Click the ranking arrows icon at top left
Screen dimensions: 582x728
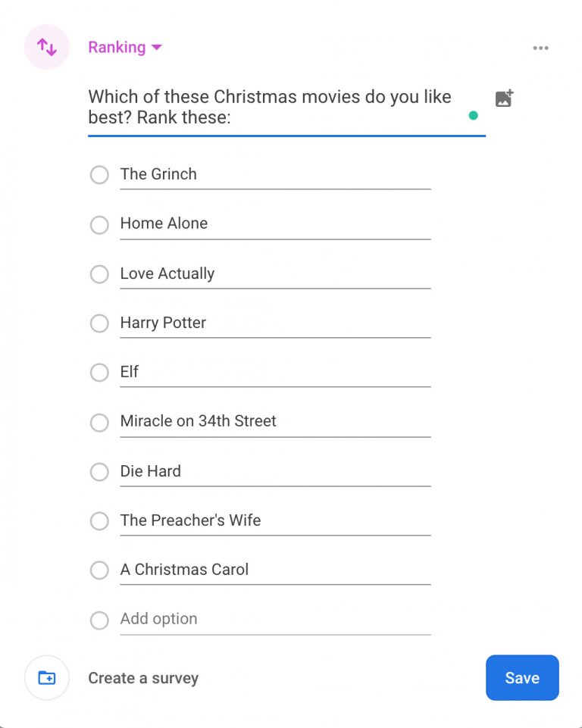point(46,47)
